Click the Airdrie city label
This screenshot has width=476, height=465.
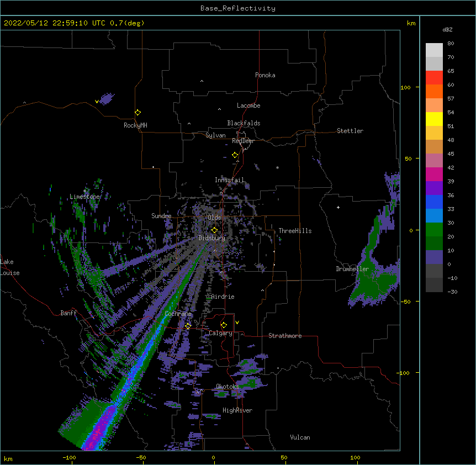223,297
